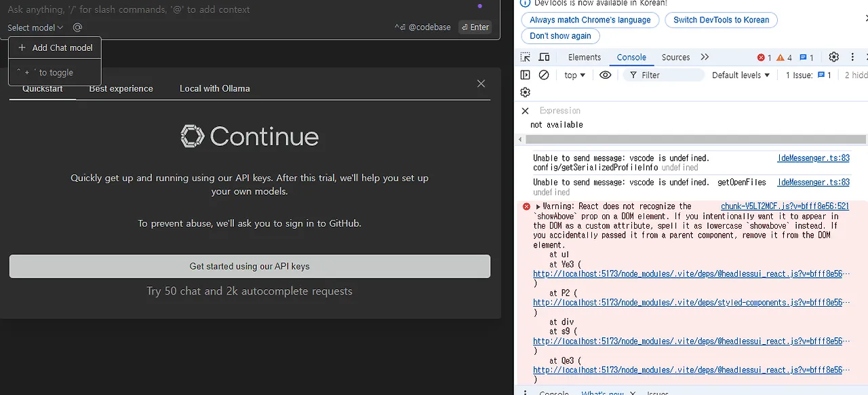
Task: Activate the inspect element picker icon
Action: (x=526, y=57)
